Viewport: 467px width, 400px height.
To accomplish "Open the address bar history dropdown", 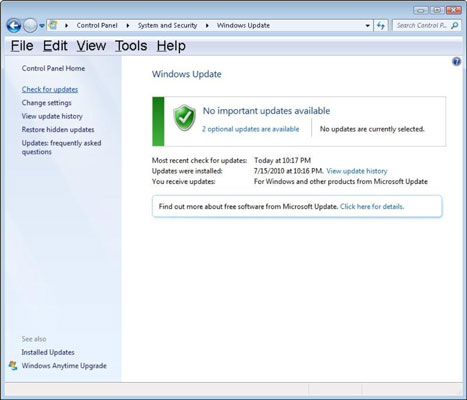I will click(367, 26).
